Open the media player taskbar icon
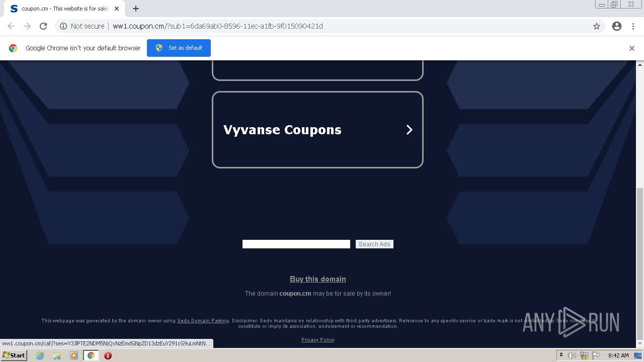This screenshot has height=362, width=644. pyautogui.click(x=74, y=355)
